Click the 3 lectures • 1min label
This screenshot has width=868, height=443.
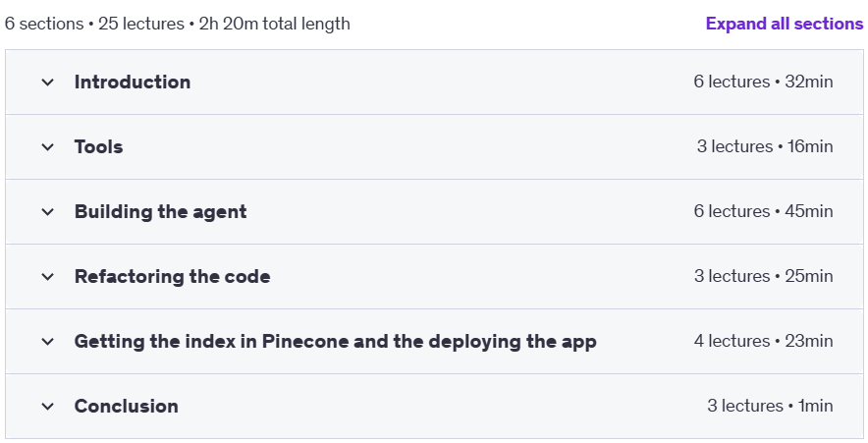pyautogui.click(x=770, y=406)
